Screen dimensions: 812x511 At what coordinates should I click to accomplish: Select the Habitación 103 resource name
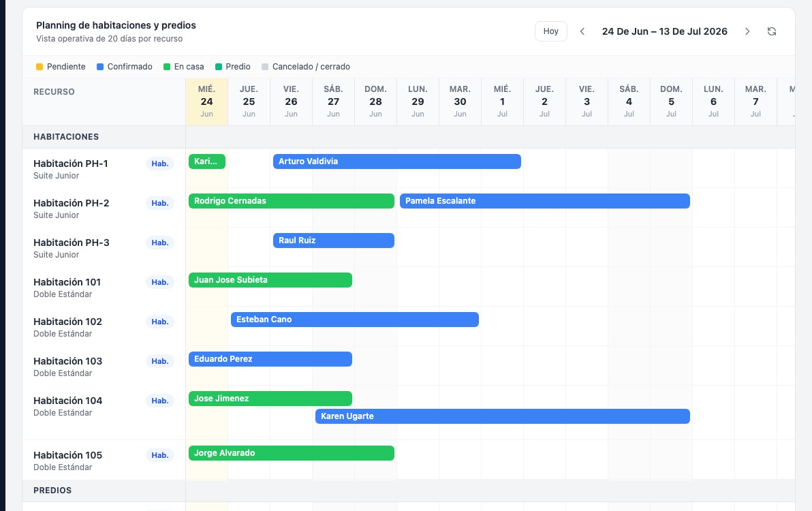pos(68,361)
